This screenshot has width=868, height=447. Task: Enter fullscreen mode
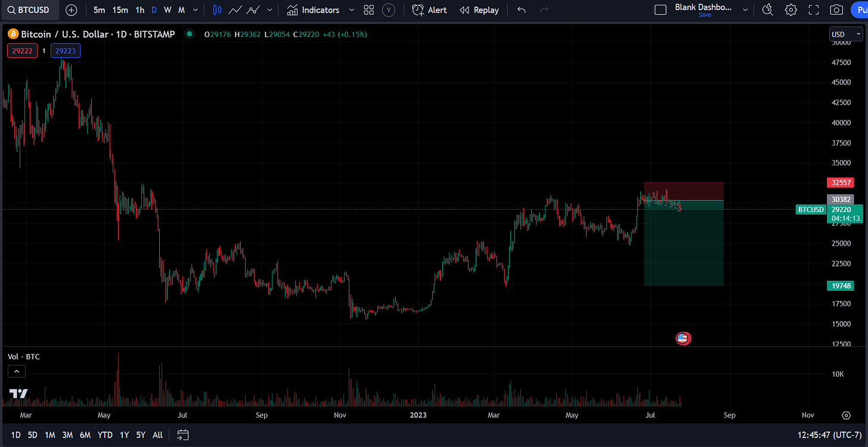click(814, 10)
